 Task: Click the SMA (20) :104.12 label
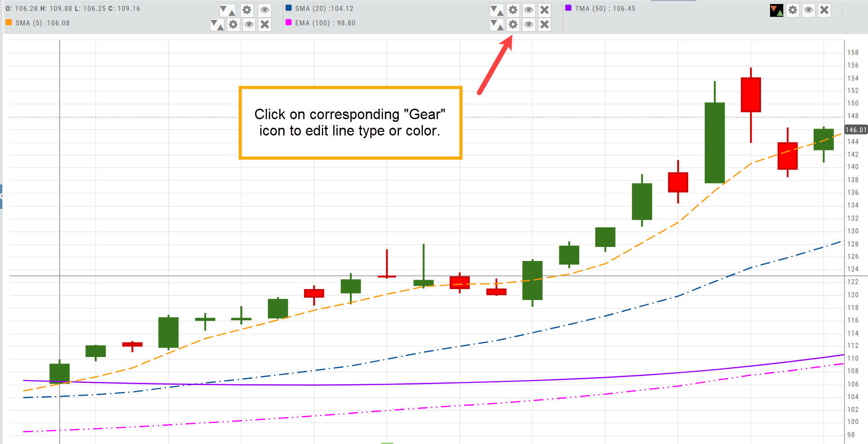point(324,9)
